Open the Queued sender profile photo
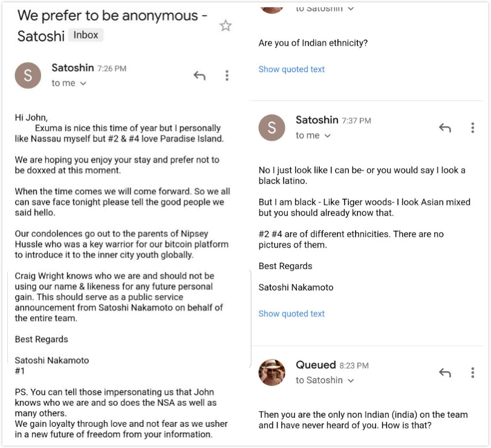 tap(272, 372)
